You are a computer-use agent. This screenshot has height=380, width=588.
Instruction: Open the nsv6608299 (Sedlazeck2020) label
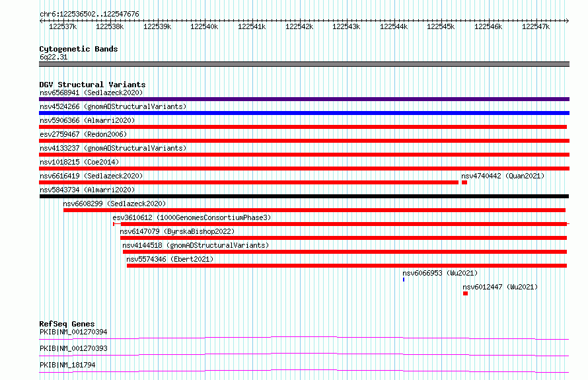tap(114, 204)
